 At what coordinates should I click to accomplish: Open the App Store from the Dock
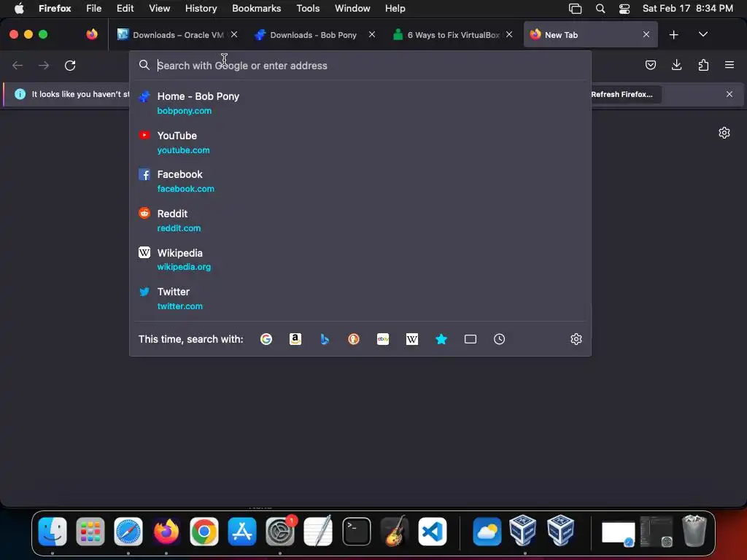[242, 532]
